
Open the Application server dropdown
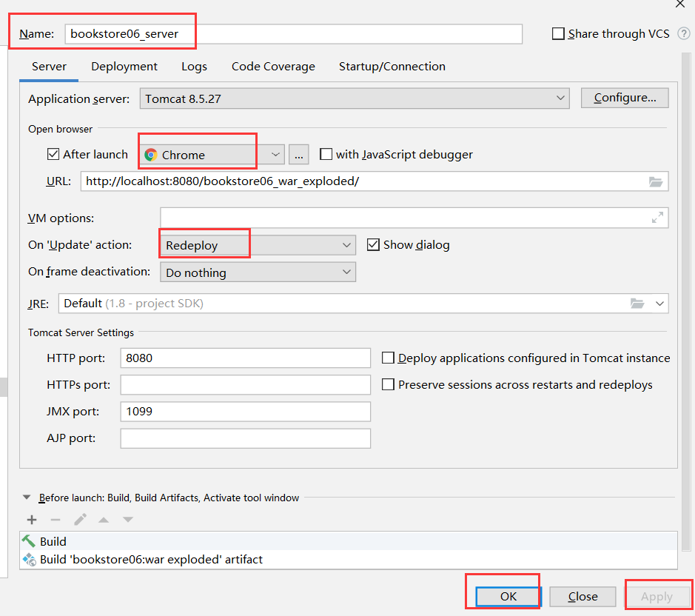(354, 98)
